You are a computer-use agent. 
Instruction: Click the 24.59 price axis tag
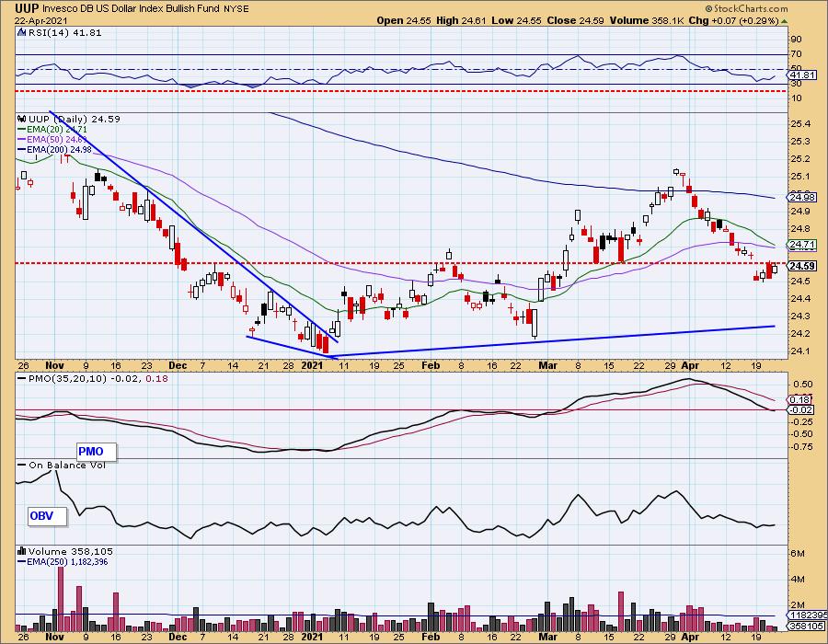click(802, 266)
